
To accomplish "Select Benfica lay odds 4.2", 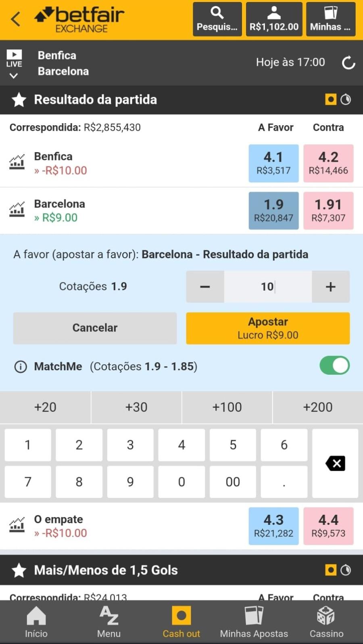I will pos(328,164).
